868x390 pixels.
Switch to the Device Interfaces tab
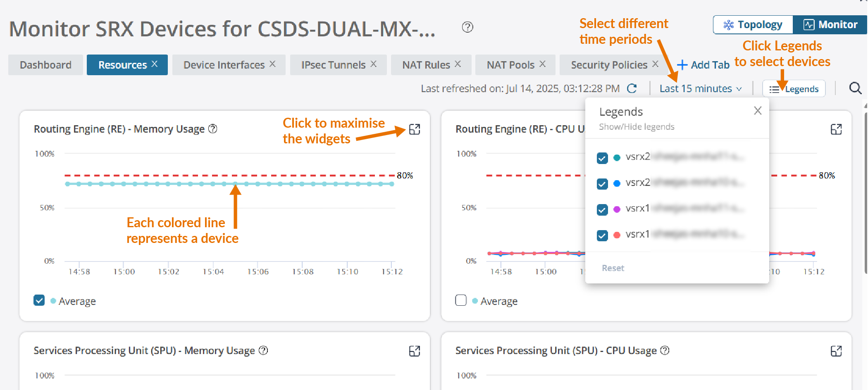click(x=224, y=65)
